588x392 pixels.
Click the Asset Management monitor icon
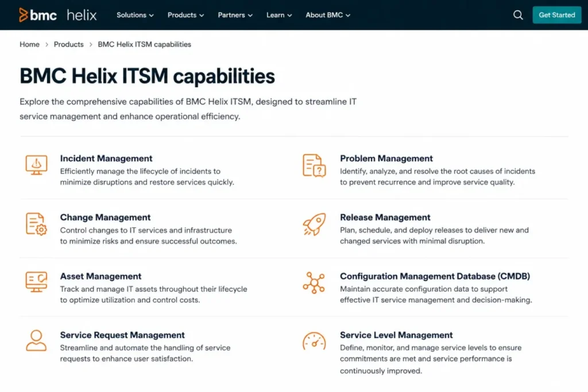coord(36,282)
